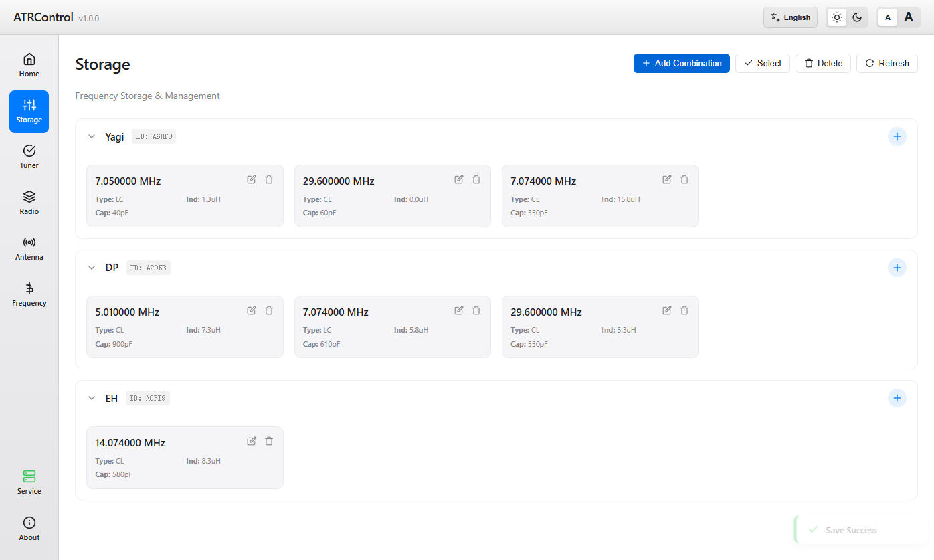
Task: Select the DP 5.010000 MHz card
Action: (x=185, y=327)
